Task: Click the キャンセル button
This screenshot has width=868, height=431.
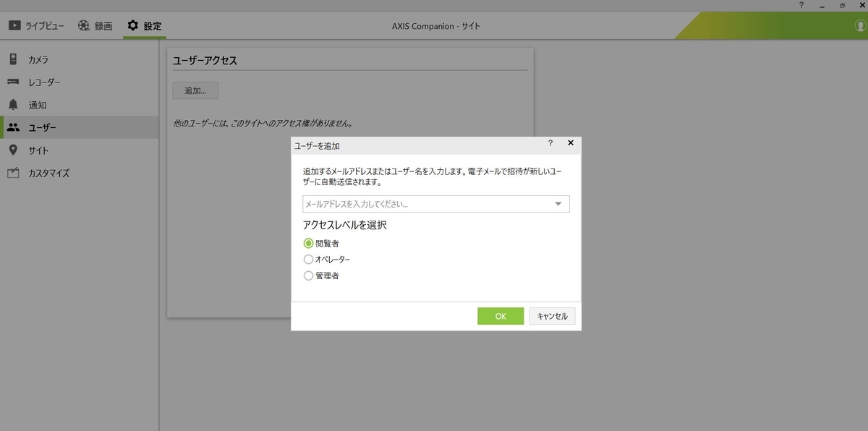Action: click(x=553, y=316)
